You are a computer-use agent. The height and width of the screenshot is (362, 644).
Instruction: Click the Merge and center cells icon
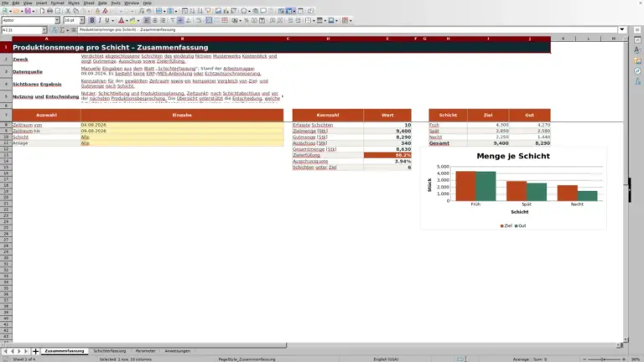click(209, 20)
